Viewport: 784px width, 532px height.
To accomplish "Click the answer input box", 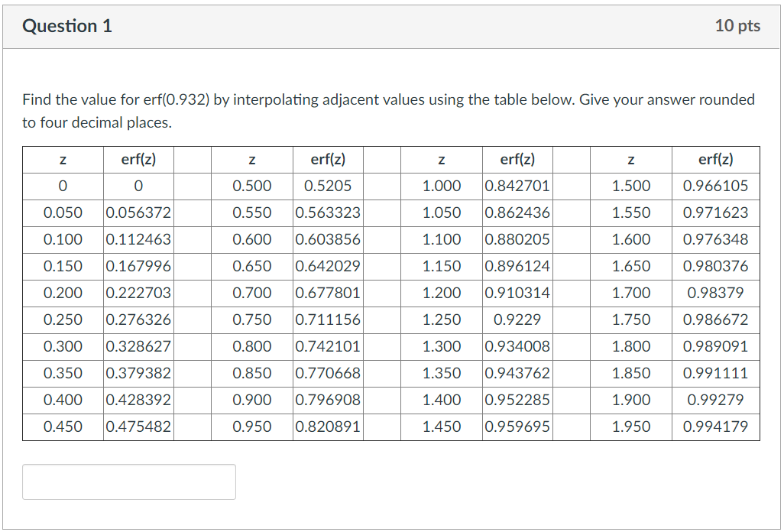I will point(128,482).
